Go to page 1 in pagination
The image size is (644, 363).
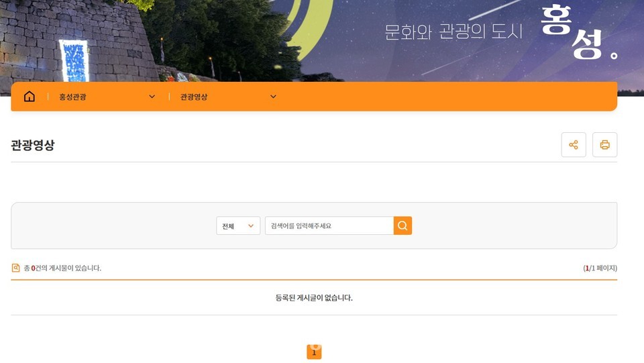coord(314,352)
